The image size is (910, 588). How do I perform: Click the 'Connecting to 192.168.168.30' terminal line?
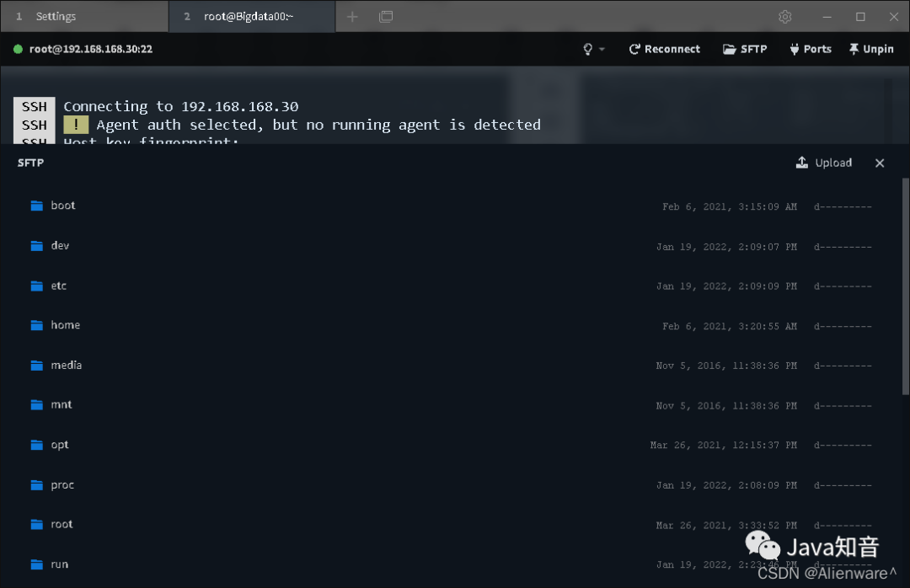181,106
